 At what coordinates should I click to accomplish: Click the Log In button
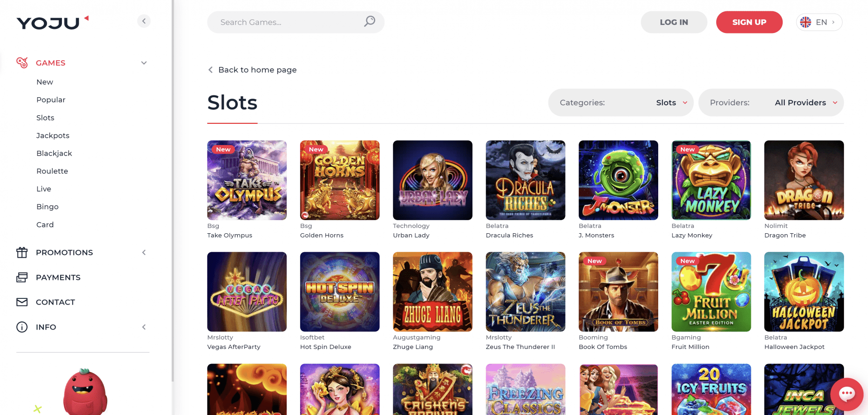[674, 22]
